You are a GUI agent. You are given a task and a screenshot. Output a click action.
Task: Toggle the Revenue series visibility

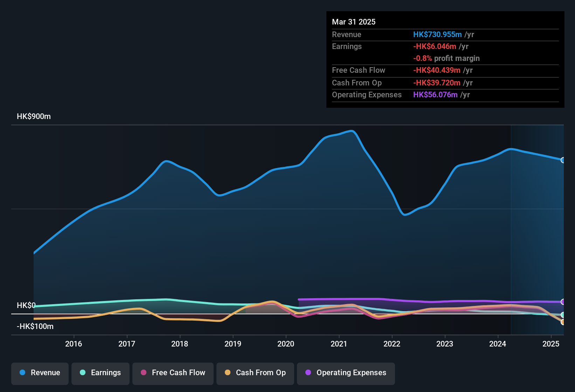click(x=40, y=373)
